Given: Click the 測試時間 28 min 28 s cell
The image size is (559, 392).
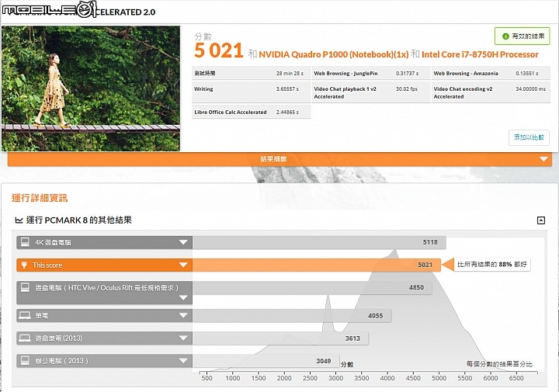Looking at the screenshot, I should coord(252,74).
